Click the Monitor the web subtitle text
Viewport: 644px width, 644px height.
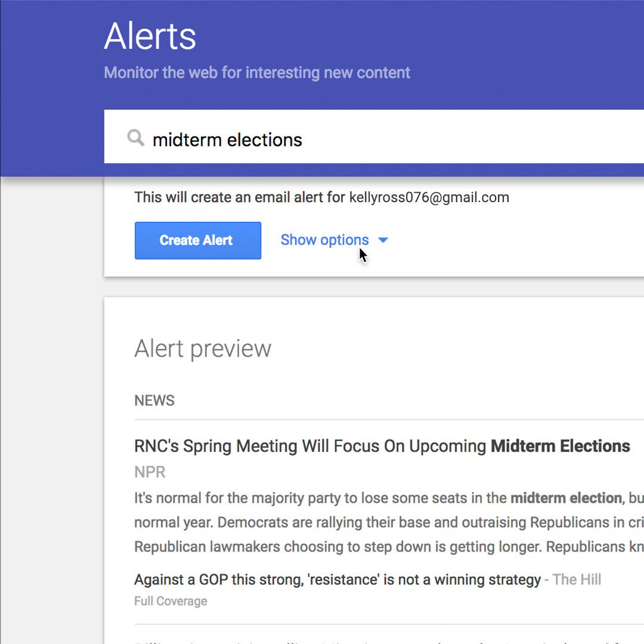[256, 73]
